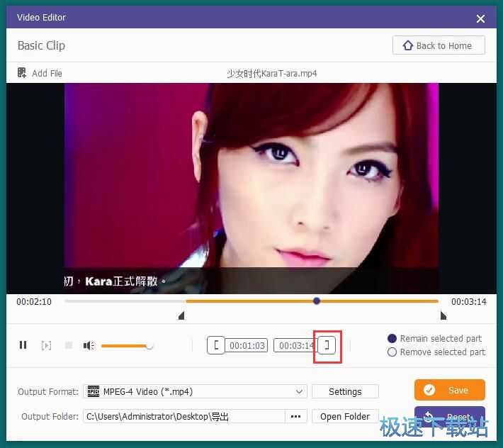Save the edited clip
503x448 pixels.
coord(450,391)
